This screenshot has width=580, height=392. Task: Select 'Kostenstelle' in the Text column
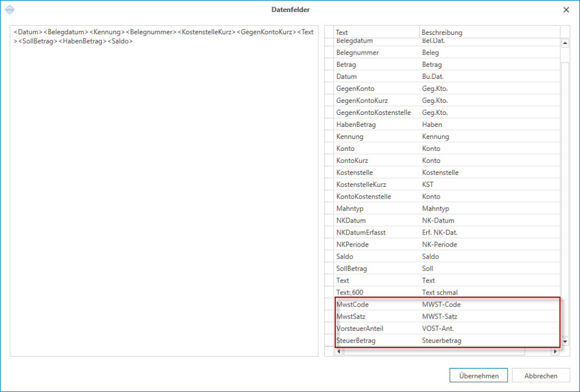(355, 172)
